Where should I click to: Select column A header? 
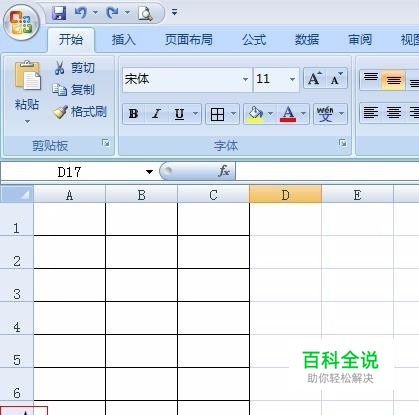[x=69, y=195]
